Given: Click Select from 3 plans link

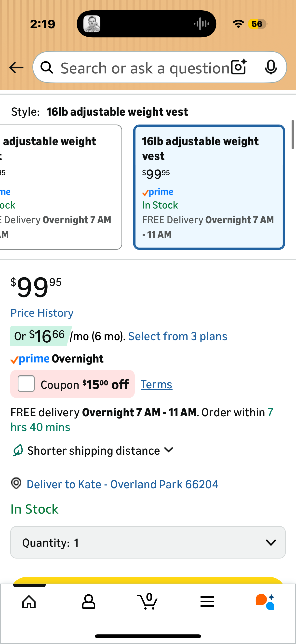Looking at the screenshot, I should (x=178, y=336).
